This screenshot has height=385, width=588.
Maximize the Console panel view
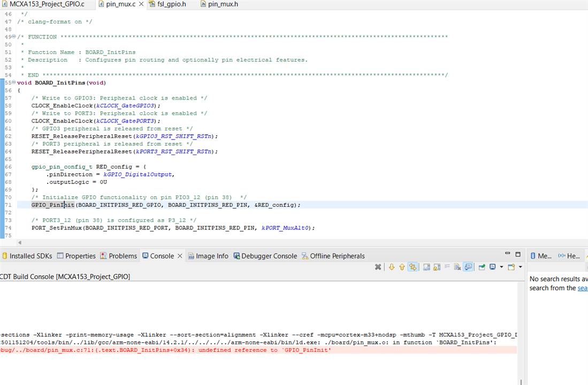518,255
